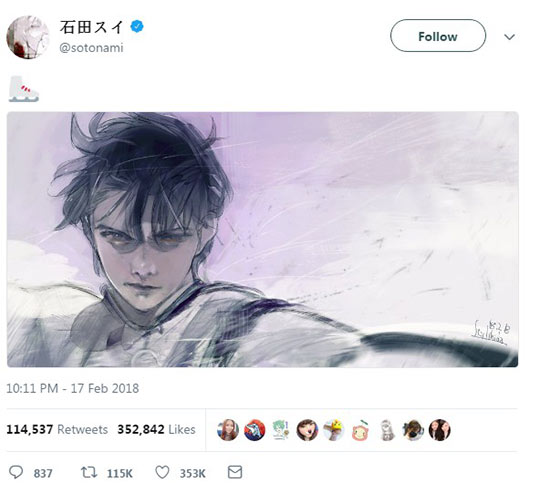Click the blue verified badge
Image resolution: width=550 pixels, height=503 pixels.
click(x=137, y=27)
